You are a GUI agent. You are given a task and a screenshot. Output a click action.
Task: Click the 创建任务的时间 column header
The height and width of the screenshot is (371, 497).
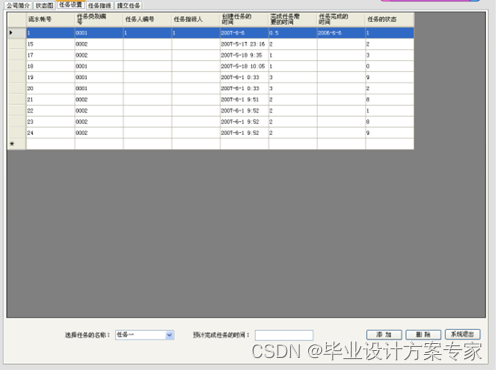244,20
